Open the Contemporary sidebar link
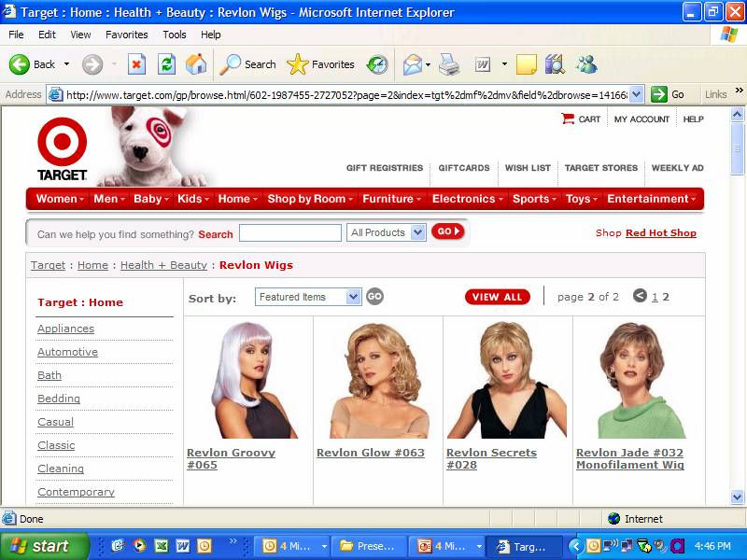Screen dimensions: 747x560 click(76, 492)
